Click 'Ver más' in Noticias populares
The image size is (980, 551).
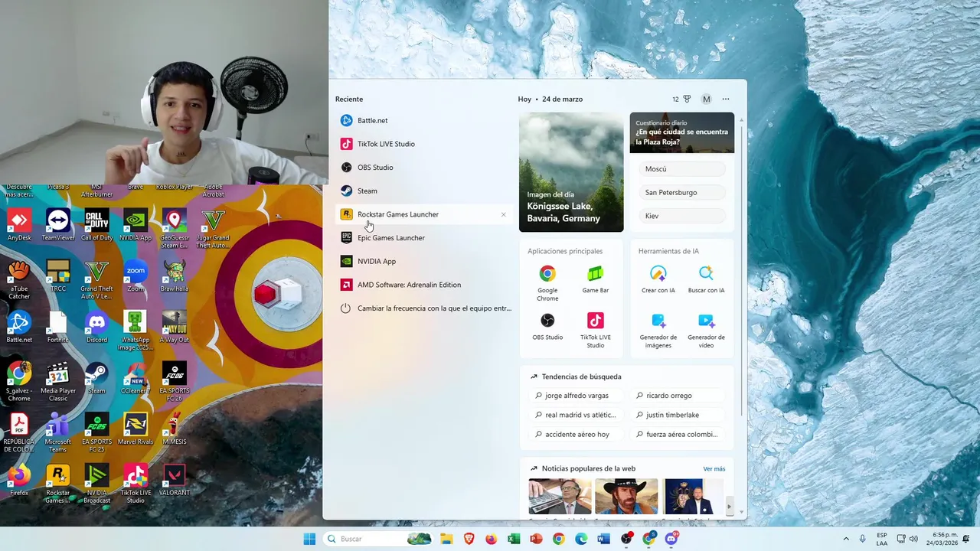click(714, 468)
